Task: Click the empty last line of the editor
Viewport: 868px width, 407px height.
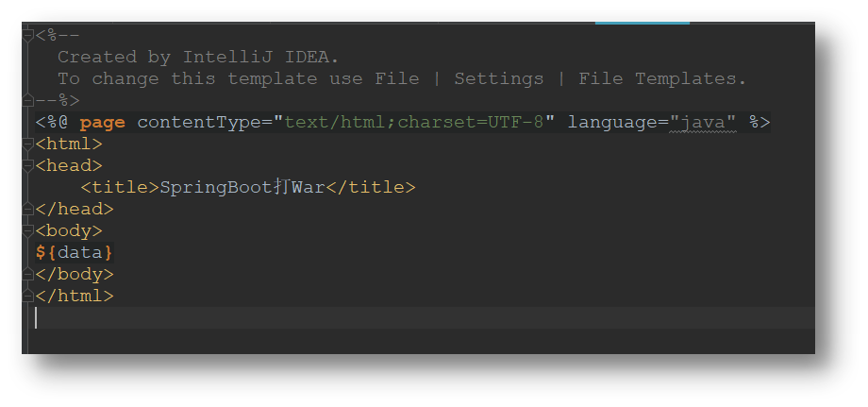Action: coord(377,318)
